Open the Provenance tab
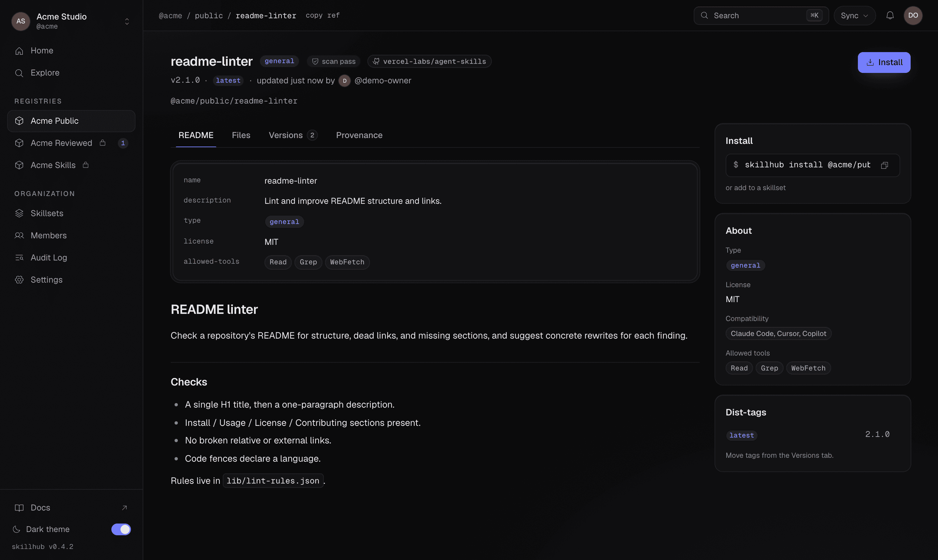This screenshot has width=938, height=560. tap(359, 135)
